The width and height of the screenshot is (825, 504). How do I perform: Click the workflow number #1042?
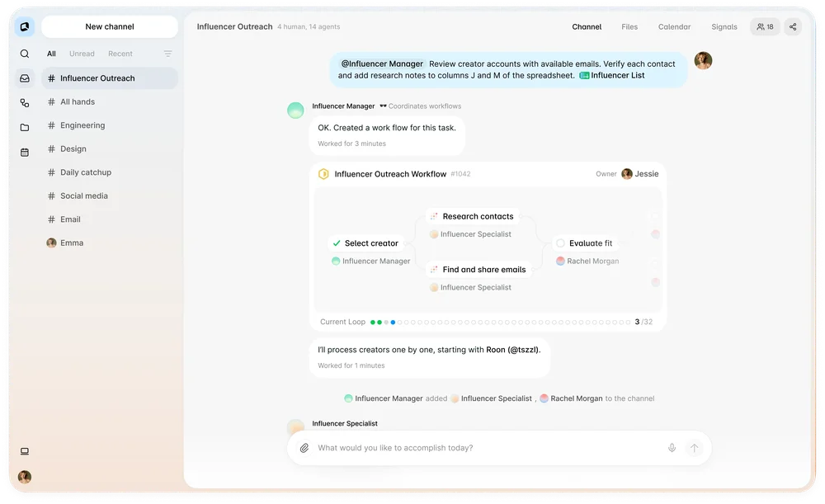coord(460,174)
